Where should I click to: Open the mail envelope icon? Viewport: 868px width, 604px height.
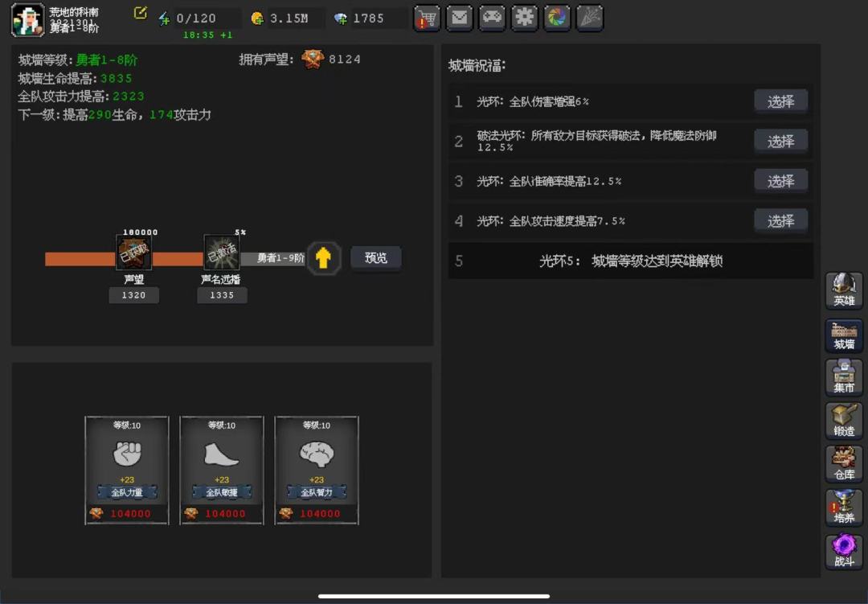pos(460,18)
